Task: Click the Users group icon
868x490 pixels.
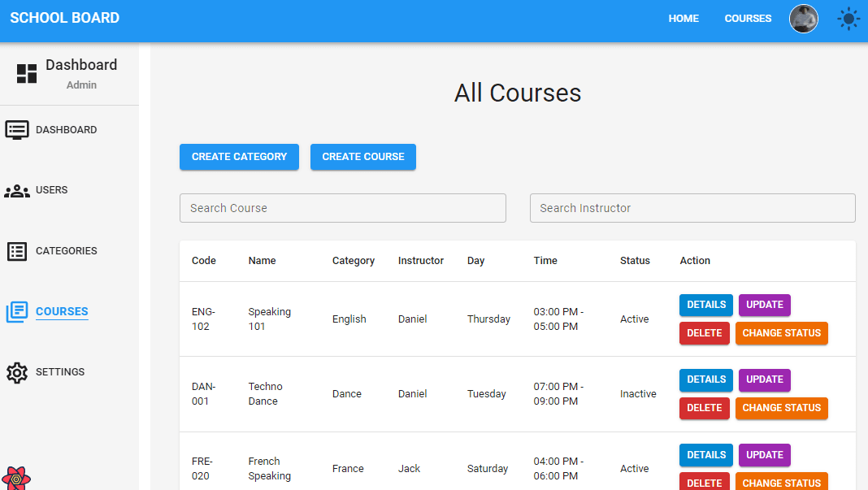Action: (x=17, y=191)
